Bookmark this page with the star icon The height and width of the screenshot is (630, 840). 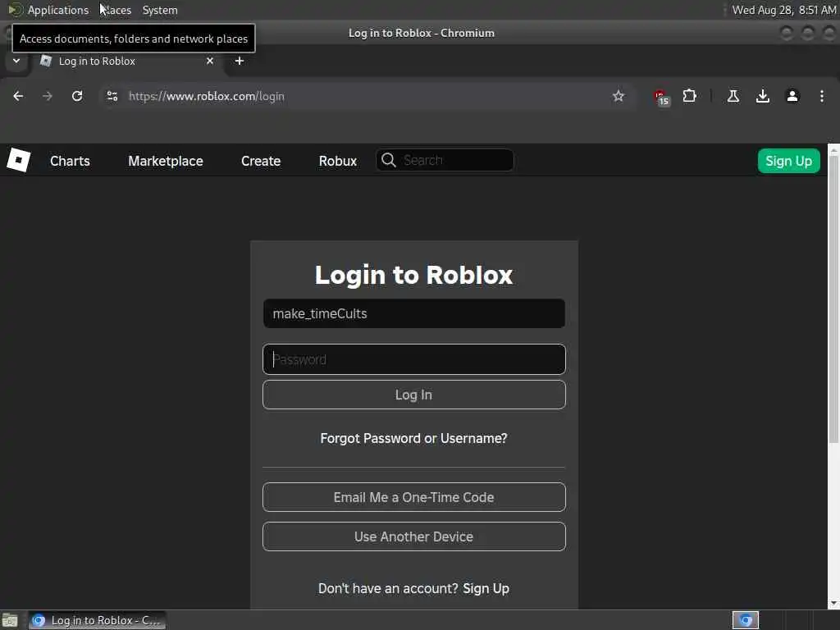pyautogui.click(x=619, y=96)
